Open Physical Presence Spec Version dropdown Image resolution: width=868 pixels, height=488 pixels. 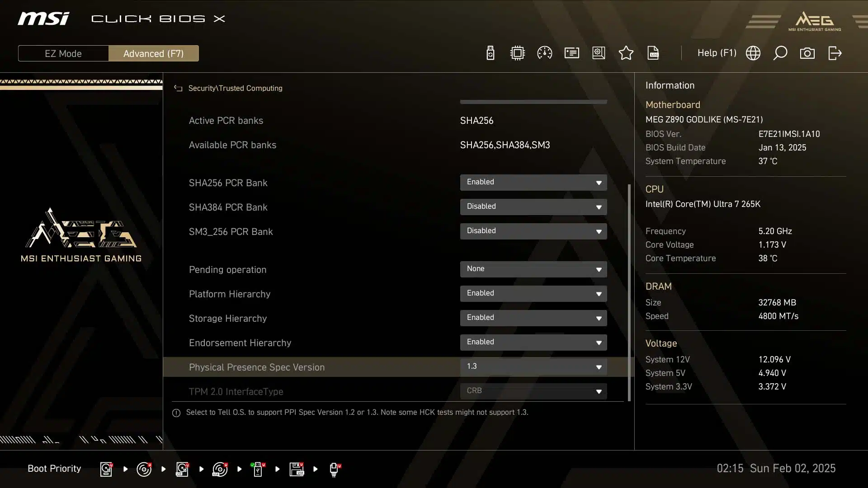(x=533, y=367)
